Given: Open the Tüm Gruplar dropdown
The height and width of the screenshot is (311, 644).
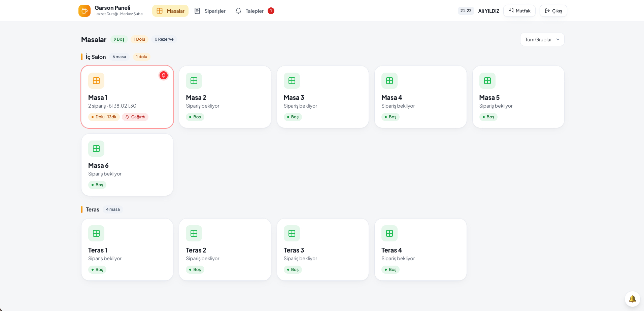Looking at the screenshot, I should (x=542, y=39).
